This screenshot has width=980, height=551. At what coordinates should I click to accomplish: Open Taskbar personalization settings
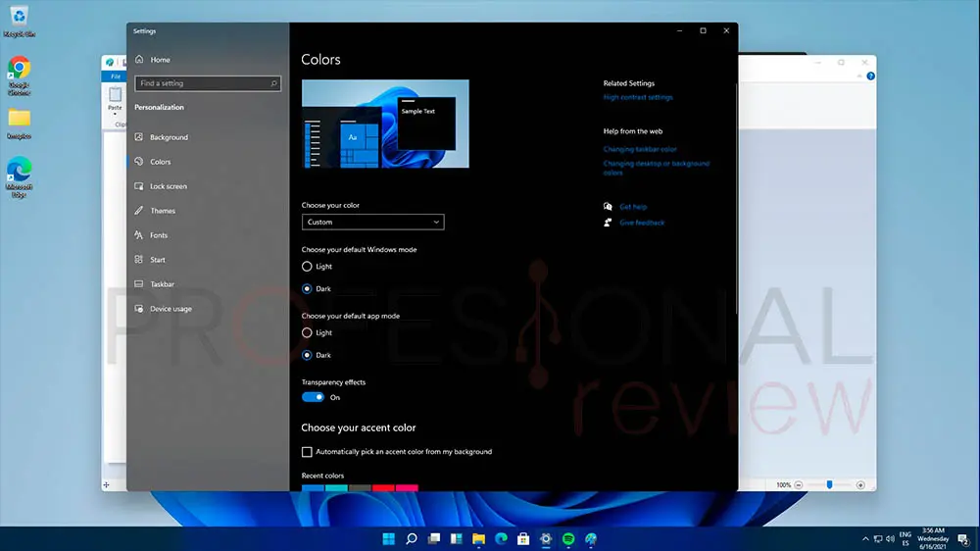pyautogui.click(x=155, y=284)
